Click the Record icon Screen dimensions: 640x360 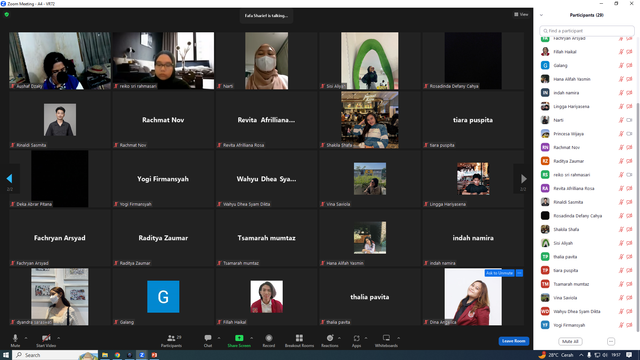269,338
